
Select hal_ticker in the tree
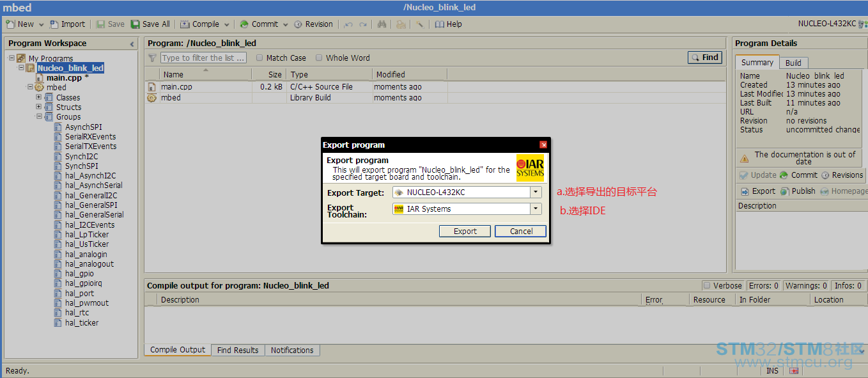pyautogui.click(x=81, y=322)
